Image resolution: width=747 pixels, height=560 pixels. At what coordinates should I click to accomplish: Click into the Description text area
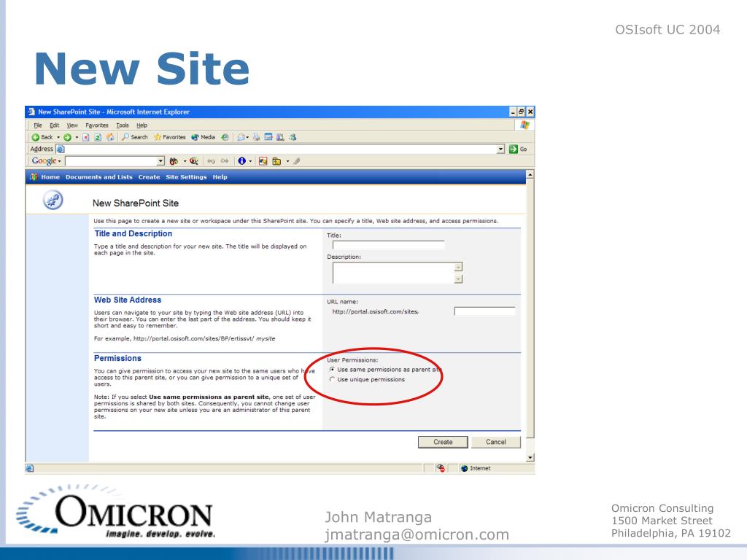click(393, 273)
